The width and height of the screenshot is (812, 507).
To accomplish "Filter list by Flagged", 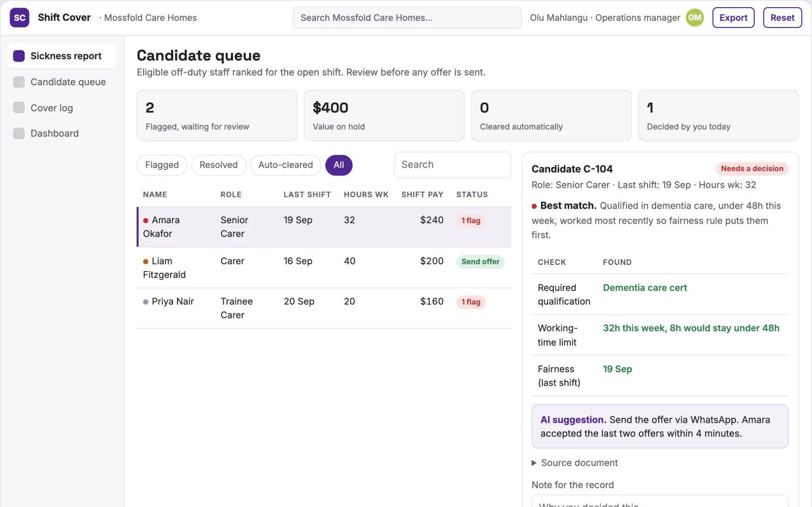I will click(x=162, y=165).
